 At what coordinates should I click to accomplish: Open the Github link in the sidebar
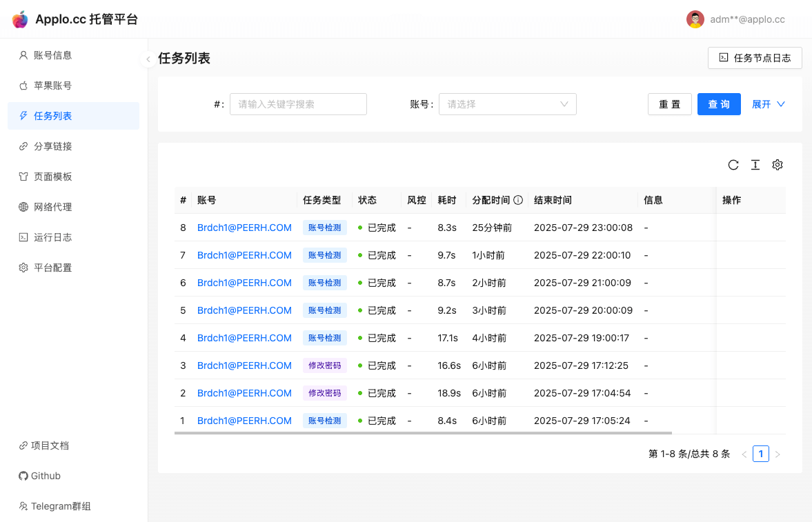(46, 476)
